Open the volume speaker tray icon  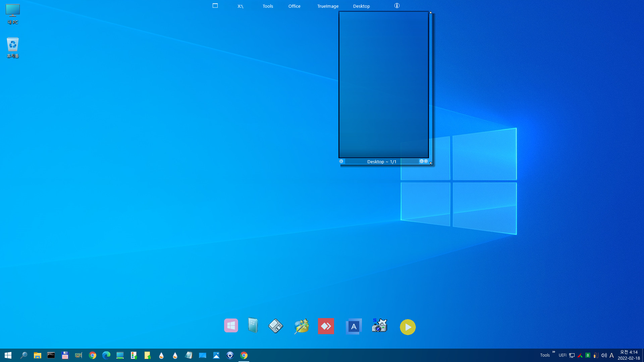604,355
